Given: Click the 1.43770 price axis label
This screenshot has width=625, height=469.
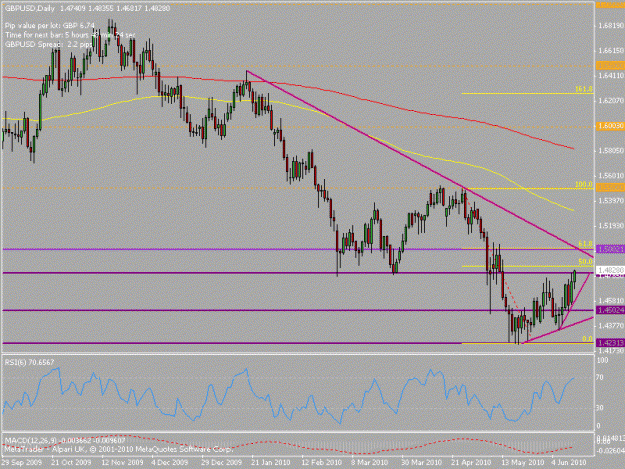Looking at the screenshot, I should point(611,326).
